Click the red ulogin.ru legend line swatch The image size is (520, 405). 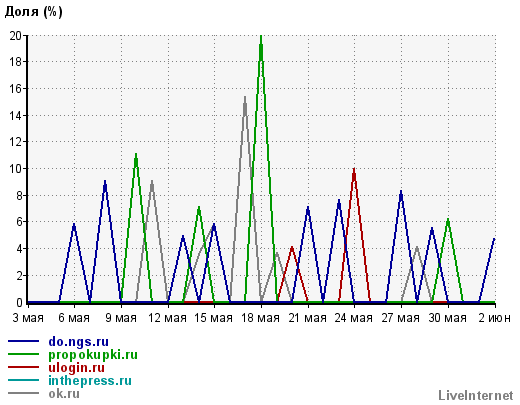(23, 367)
